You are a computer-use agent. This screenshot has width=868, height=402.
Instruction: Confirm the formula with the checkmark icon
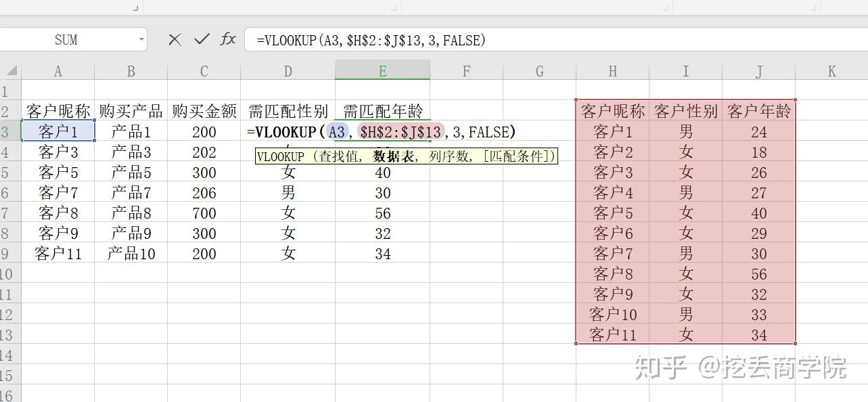[202, 39]
